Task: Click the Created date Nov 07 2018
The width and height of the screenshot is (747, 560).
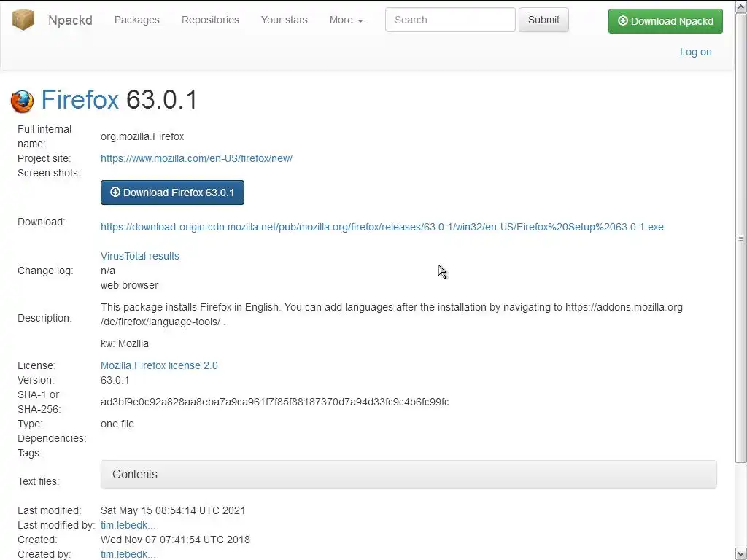Action: tap(175, 540)
